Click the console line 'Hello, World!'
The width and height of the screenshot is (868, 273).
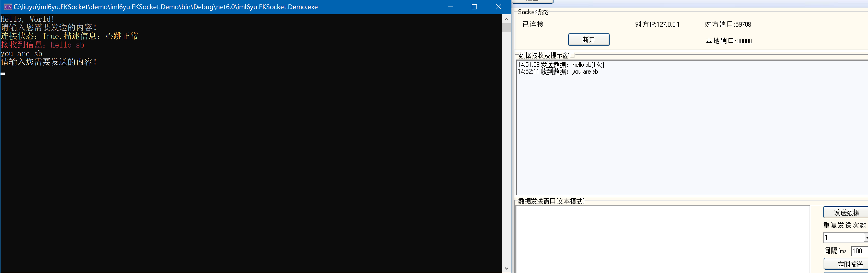point(27,19)
